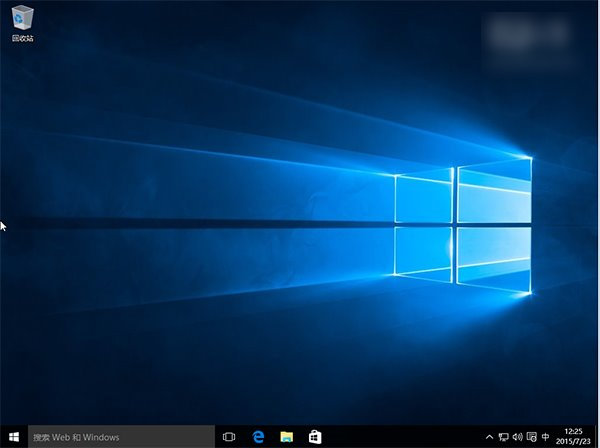Screen dimensions: 600x448
Task: Open the Windows Start menu
Action: coord(13,436)
